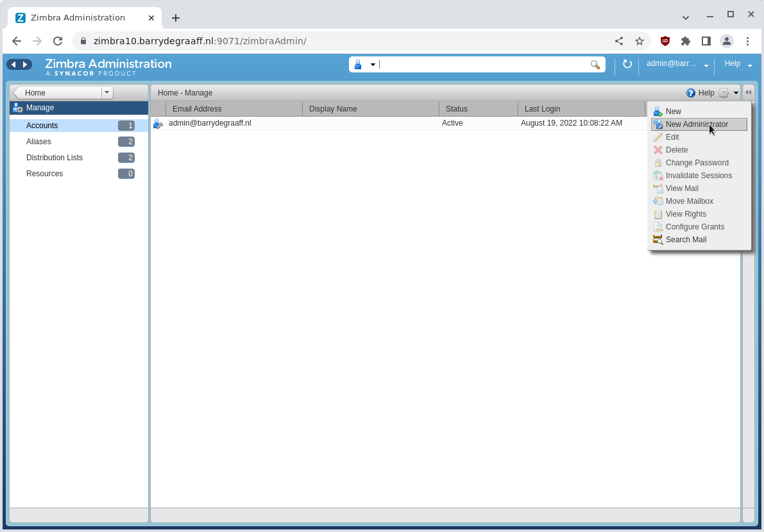Click the View Mail envelope icon
This screenshot has width=764, height=532.
click(658, 188)
